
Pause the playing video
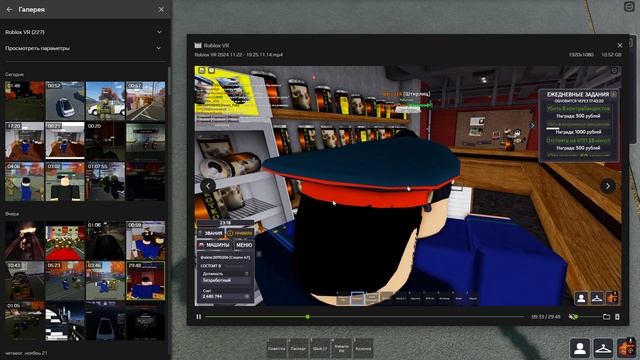pos(198,317)
